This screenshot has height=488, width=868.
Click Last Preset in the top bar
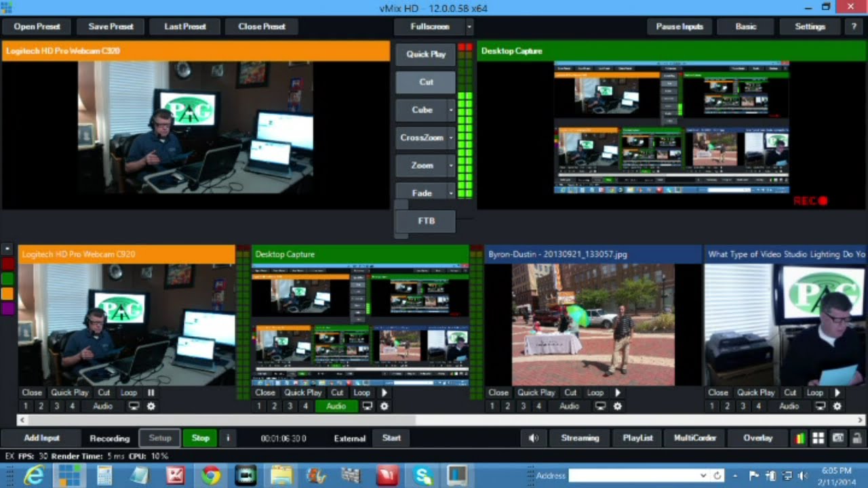tap(185, 26)
